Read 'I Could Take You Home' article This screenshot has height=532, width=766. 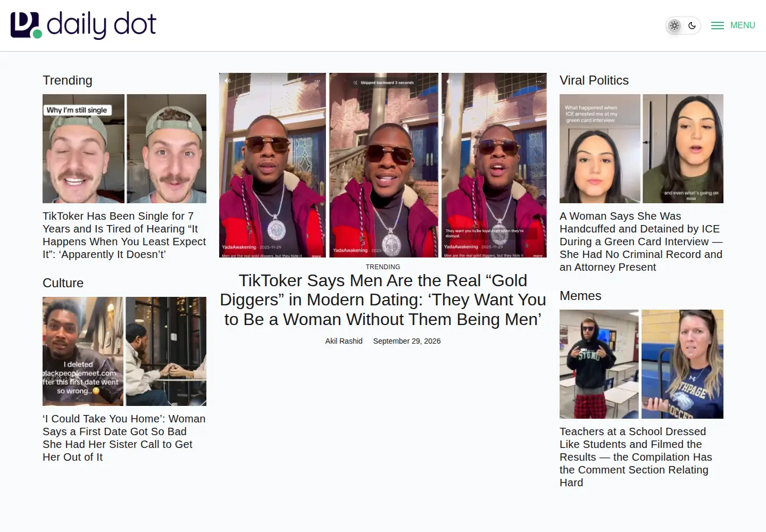click(124, 438)
